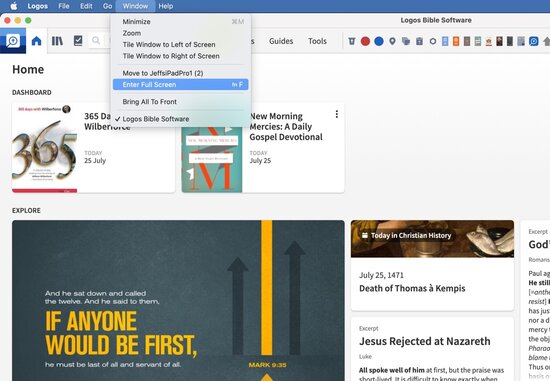550x381 pixels.
Task: Click the clipboard shortcut icon
Action: coord(419,41)
